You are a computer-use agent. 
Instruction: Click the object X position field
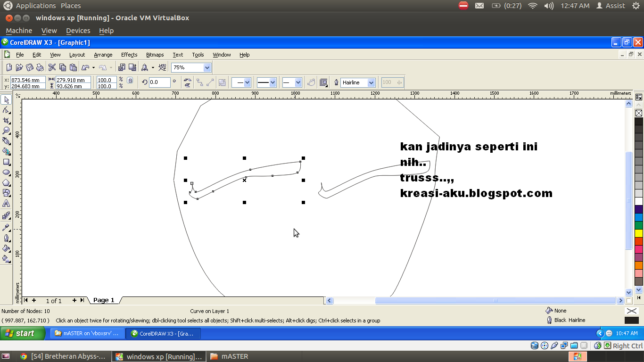pyautogui.click(x=28, y=80)
